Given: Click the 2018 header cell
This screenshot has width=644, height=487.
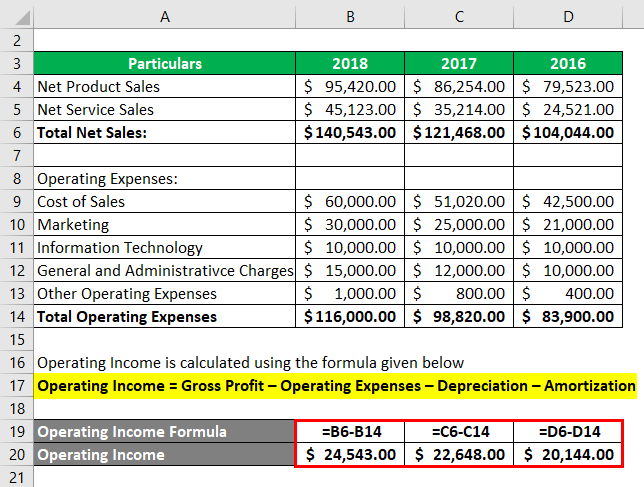Looking at the screenshot, I should click(x=350, y=63).
